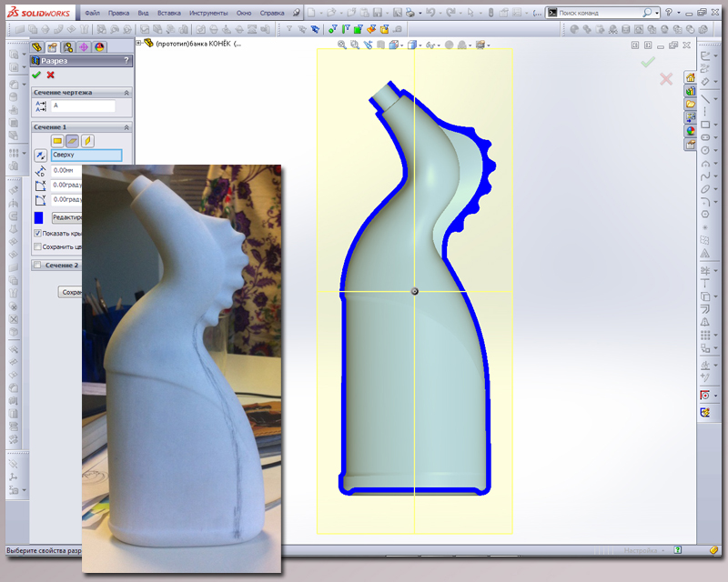
Task: Click the Сверху reference plane field
Action: 86,155
